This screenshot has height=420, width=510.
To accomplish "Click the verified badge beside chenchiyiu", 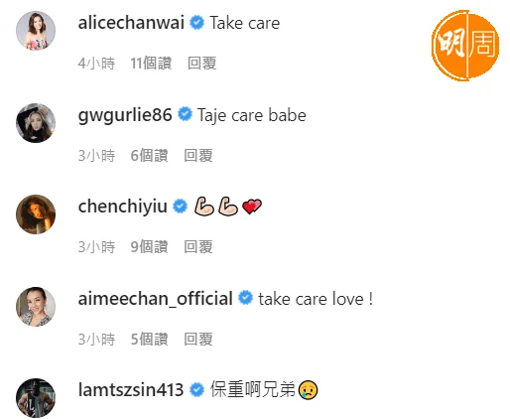I will tap(181, 206).
